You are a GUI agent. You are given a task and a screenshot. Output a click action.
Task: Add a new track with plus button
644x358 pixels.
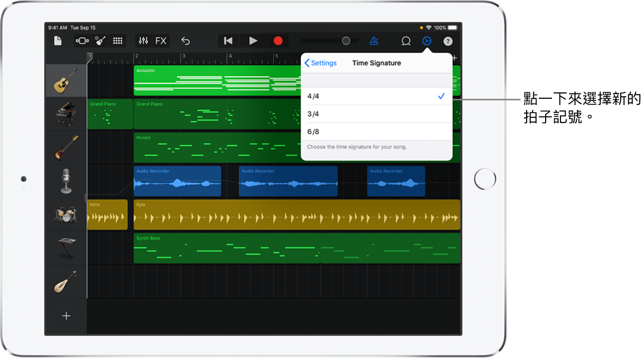(66, 316)
